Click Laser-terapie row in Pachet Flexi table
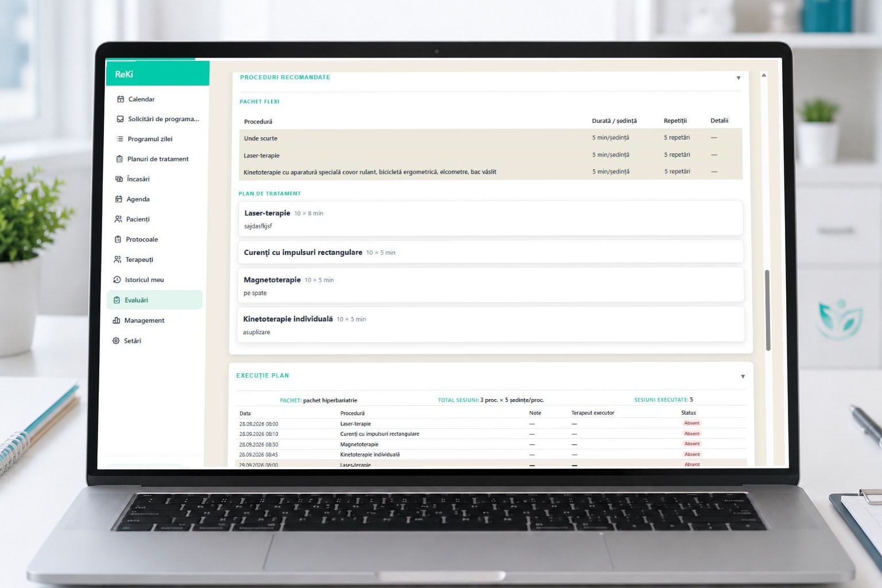Image resolution: width=882 pixels, height=588 pixels. click(490, 155)
